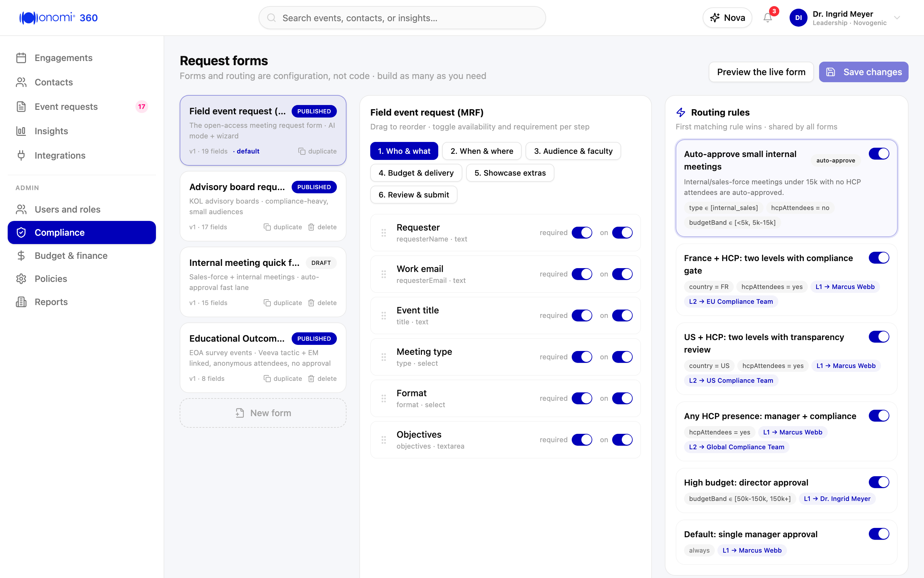Switch to 3. Audience & faculty step

pos(573,151)
